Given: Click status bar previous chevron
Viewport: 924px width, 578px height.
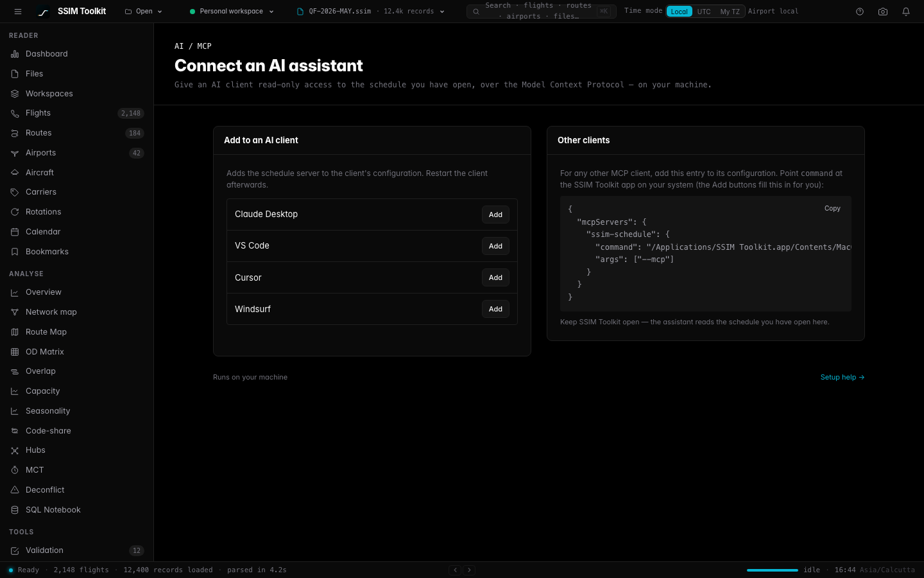Looking at the screenshot, I should [455, 570].
